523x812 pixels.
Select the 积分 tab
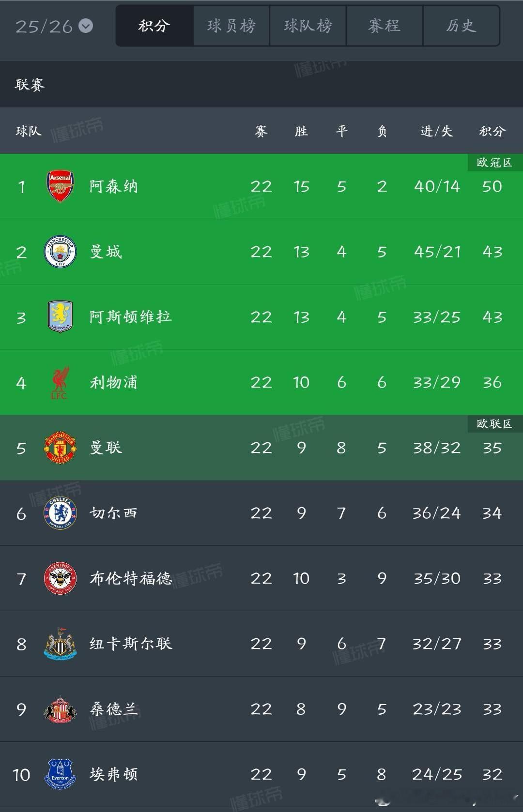pos(154,26)
